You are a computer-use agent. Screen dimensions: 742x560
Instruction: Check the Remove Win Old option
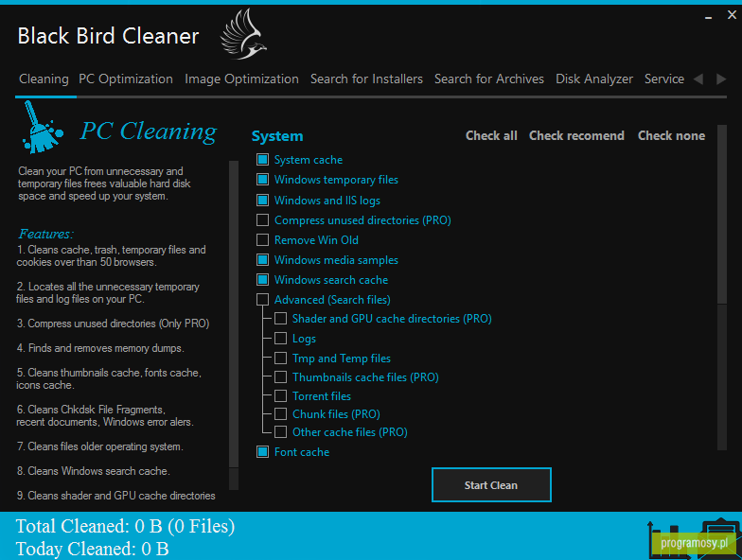(x=263, y=240)
